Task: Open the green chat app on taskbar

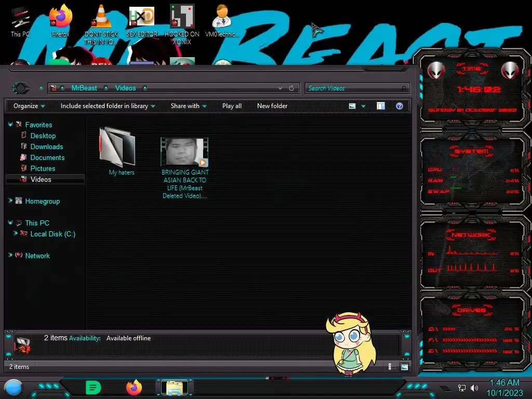Action: click(94, 388)
